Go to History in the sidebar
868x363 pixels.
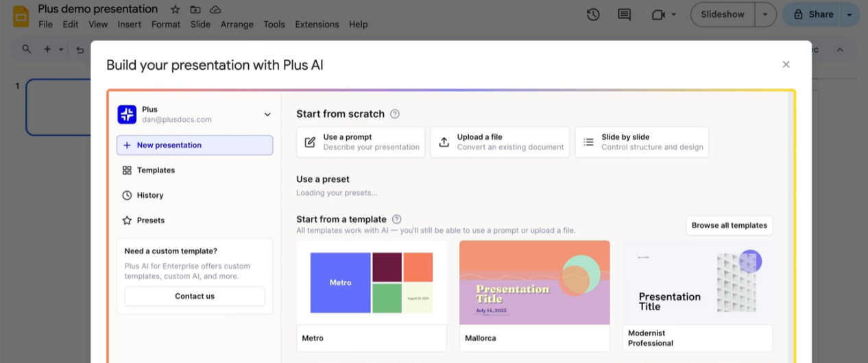click(150, 195)
